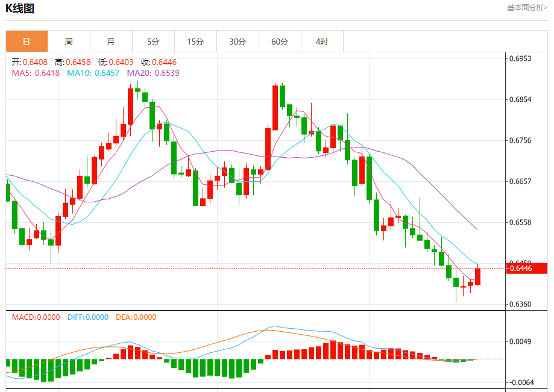This screenshot has width=554, height=392.
Task: Click the 低:0.6403 low price value
Action: [x=116, y=62]
